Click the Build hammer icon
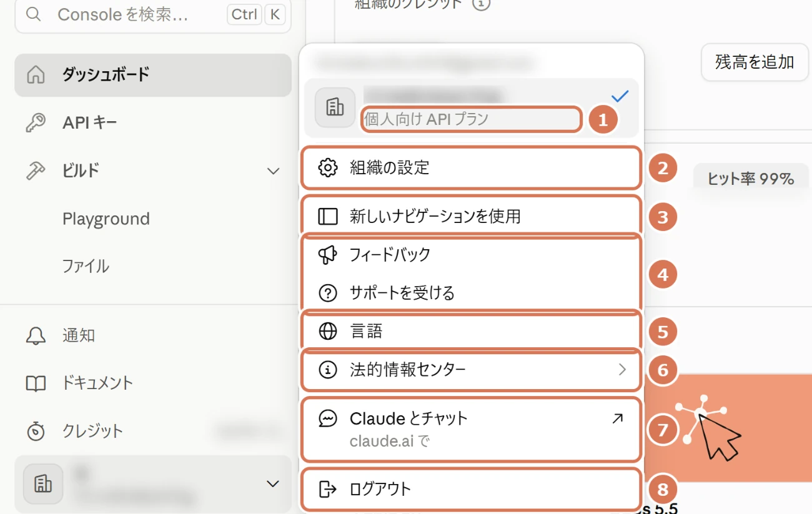Viewport: 812px width, 514px height. tap(36, 171)
